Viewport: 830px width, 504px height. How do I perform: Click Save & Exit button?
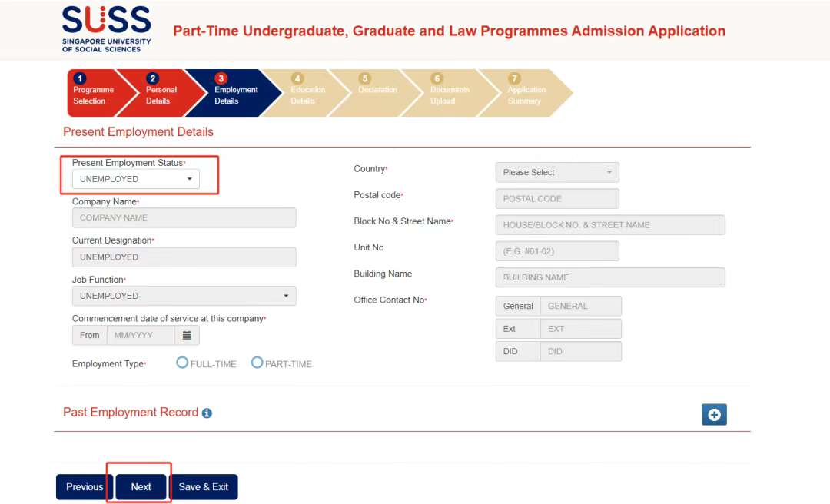pyautogui.click(x=203, y=486)
